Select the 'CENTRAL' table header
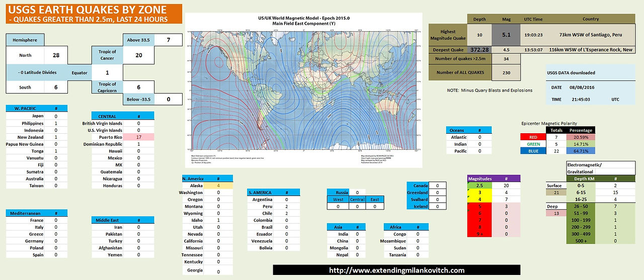The image size is (644, 280). tap(108, 116)
